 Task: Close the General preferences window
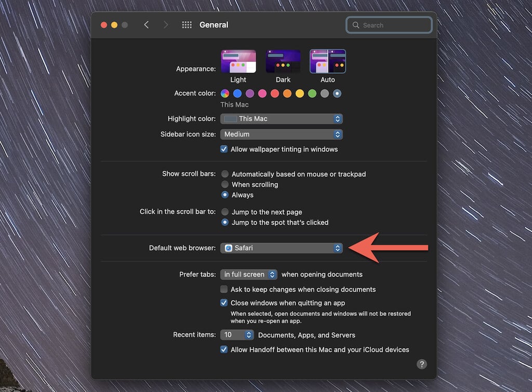[104, 25]
